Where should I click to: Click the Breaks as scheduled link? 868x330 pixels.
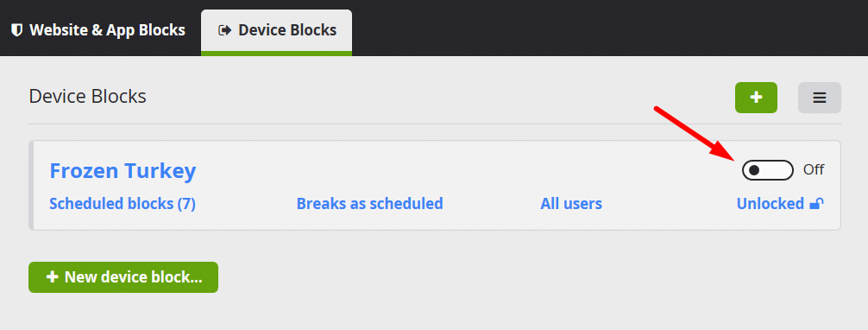tap(370, 204)
